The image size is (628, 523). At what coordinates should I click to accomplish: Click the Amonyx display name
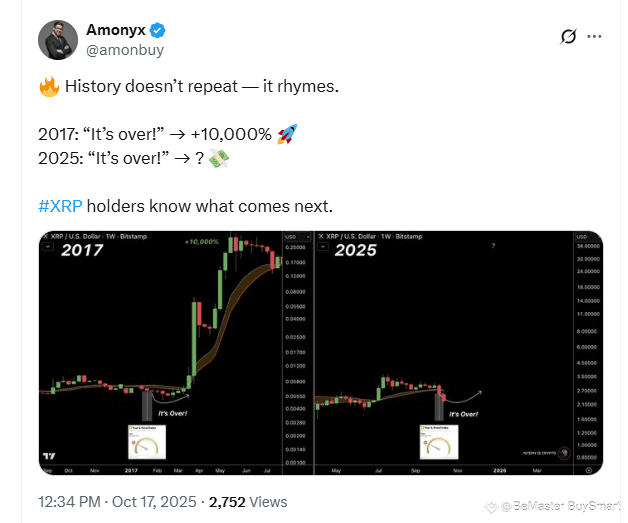pos(116,30)
